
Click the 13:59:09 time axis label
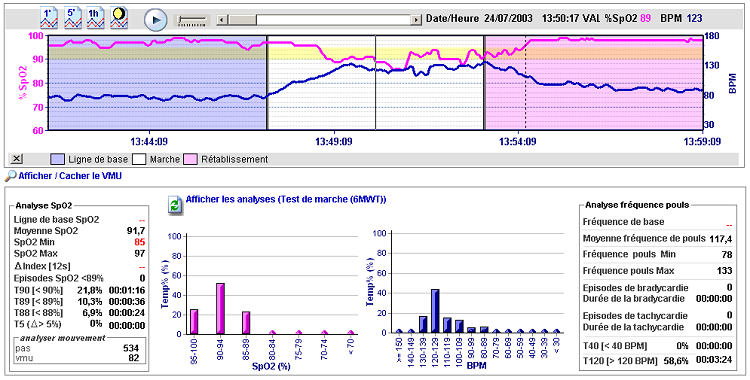702,142
